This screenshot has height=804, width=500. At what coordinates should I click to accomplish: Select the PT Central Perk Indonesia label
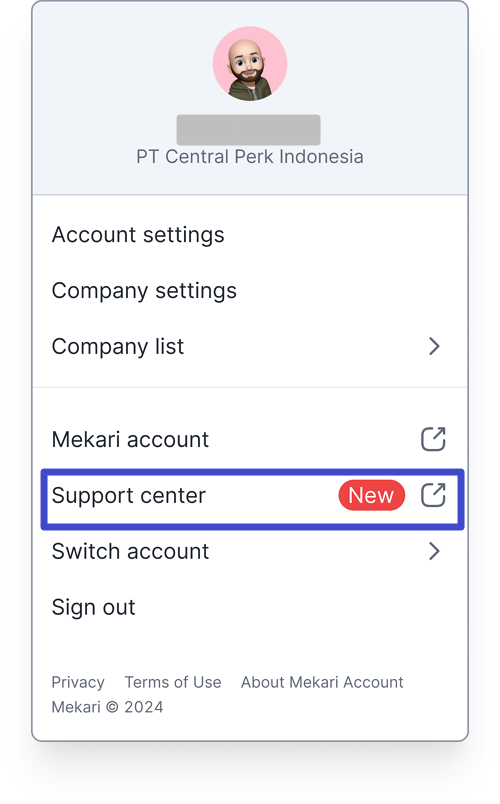[x=250, y=157]
